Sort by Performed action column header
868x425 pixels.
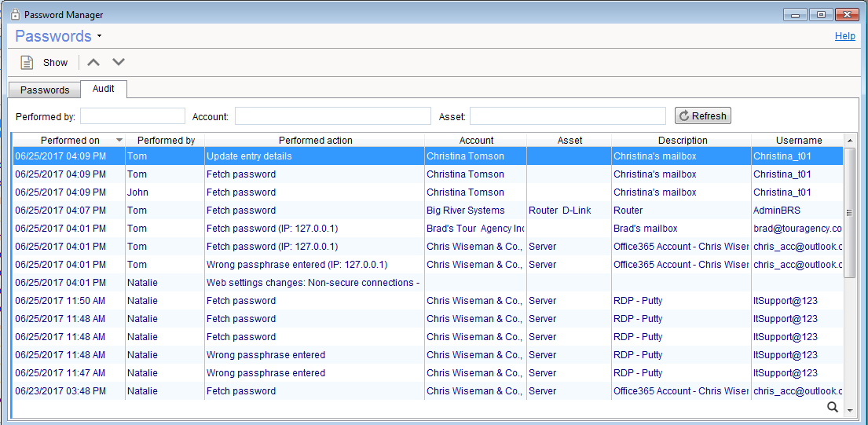[x=315, y=141]
